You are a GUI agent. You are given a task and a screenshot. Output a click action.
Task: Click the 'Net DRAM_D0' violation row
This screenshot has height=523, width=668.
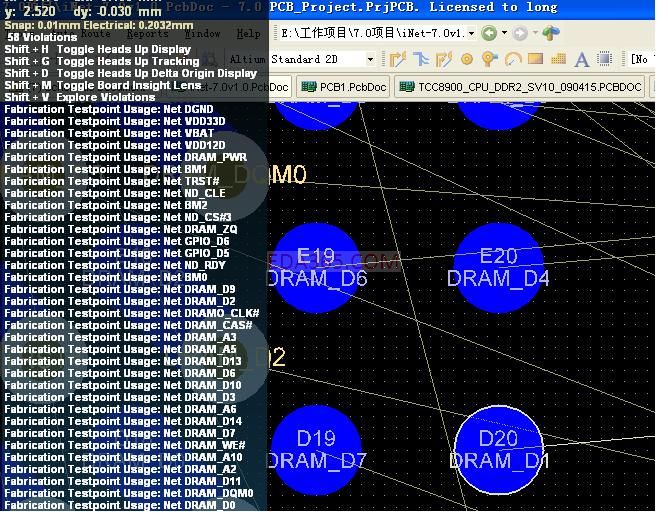[x=120, y=505]
